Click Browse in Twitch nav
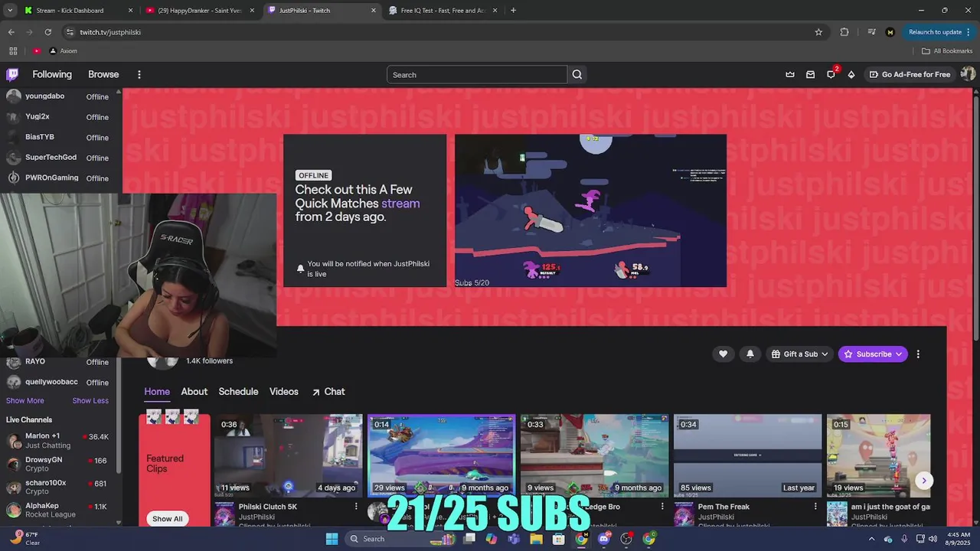The image size is (980, 551). click(103, 74)
